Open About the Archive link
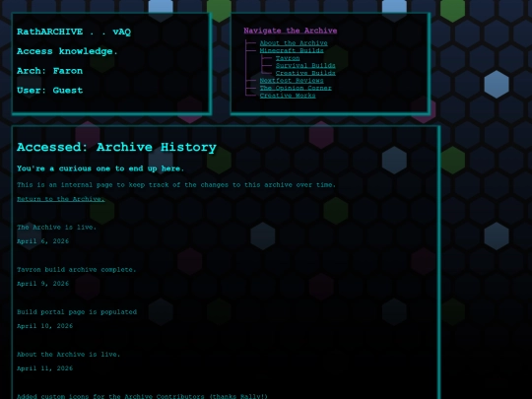532x399 pixels. pyautogui.click(x=294, y=43)
